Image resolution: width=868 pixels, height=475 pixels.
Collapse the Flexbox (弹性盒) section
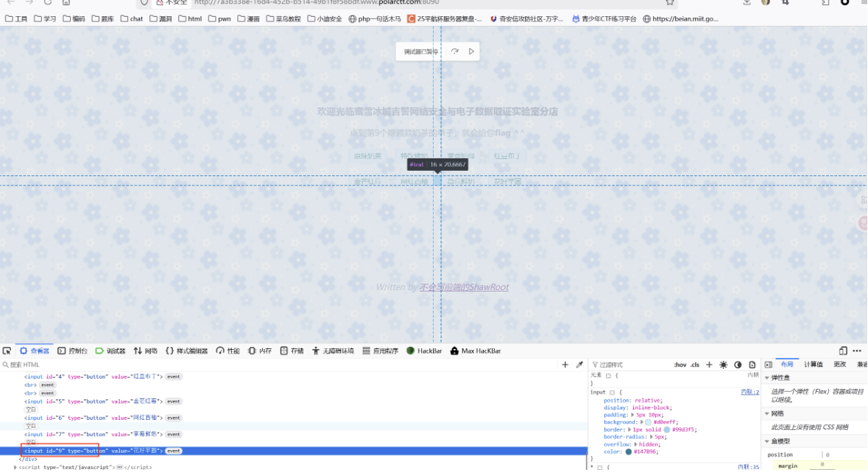click(x=767, y=378)
